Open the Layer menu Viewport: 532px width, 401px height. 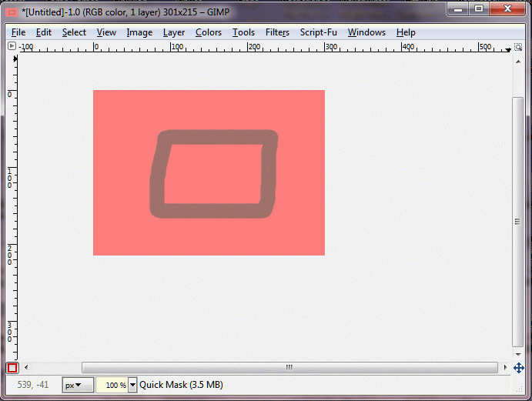pos(174,32)
